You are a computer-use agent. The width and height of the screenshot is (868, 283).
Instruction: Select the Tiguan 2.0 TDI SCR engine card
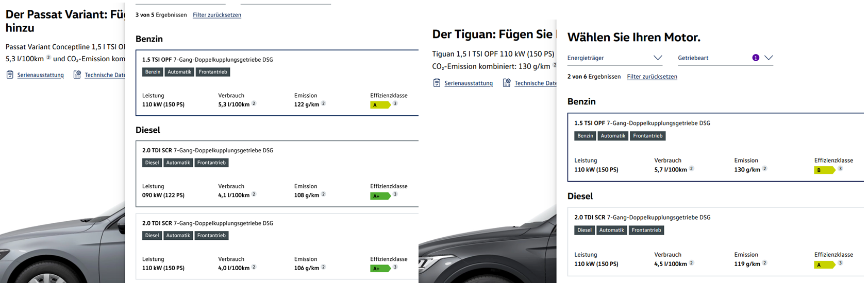click(715, 242)
